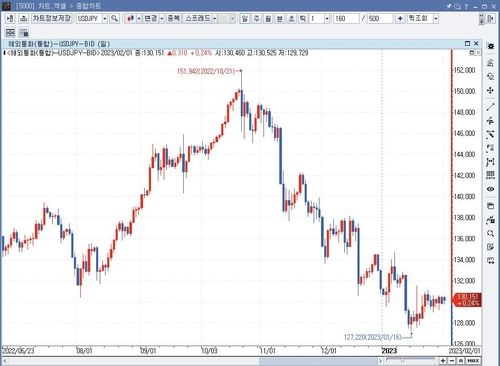
Task: Select the 초 second period toggle
Action: click(x=291, y=19)
